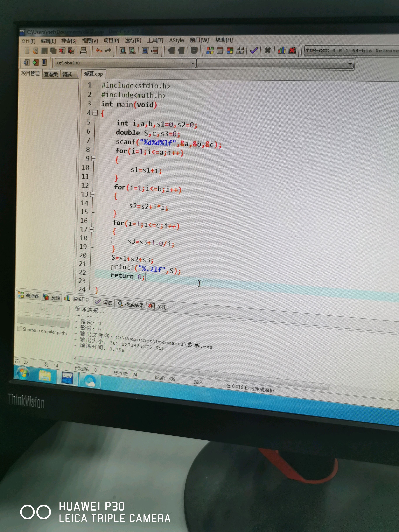The width and height of the screenshot is (399, 532).
Task: Click the Toggle bookmark toolbar icon
Action: coord(194,50)
